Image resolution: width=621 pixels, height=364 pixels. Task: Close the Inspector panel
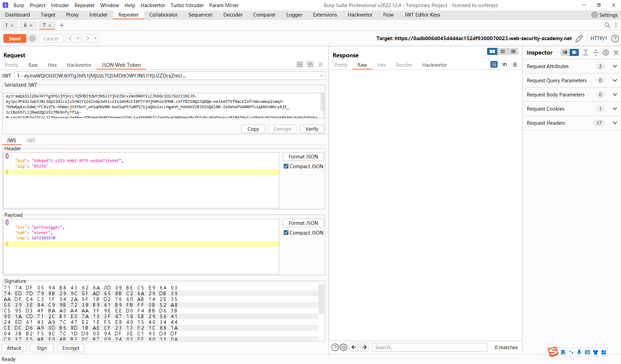(x=616, y=52)
